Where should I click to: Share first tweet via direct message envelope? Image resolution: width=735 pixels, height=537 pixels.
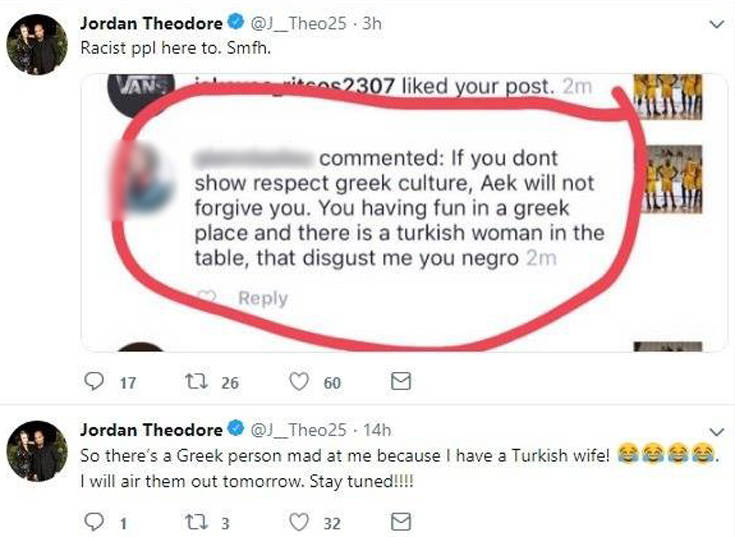pyautogui.click(x=401, y=381)
